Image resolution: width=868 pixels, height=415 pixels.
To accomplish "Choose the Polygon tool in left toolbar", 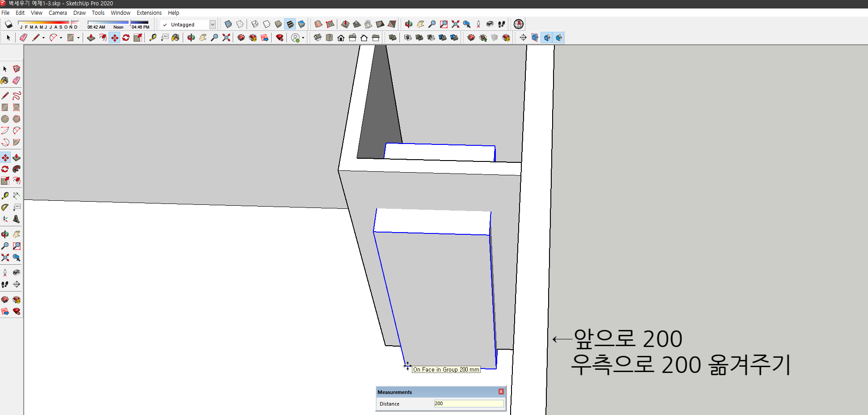I will point(17,119).
